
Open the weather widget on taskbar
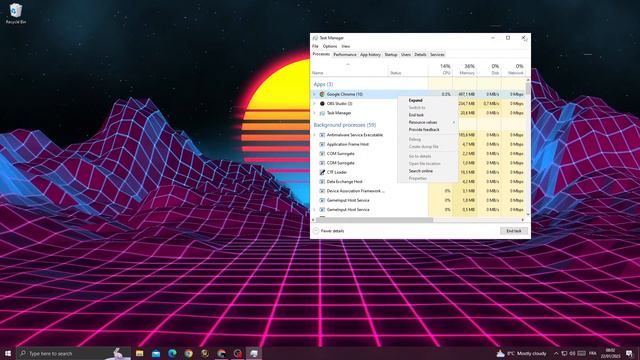(522, 353)
